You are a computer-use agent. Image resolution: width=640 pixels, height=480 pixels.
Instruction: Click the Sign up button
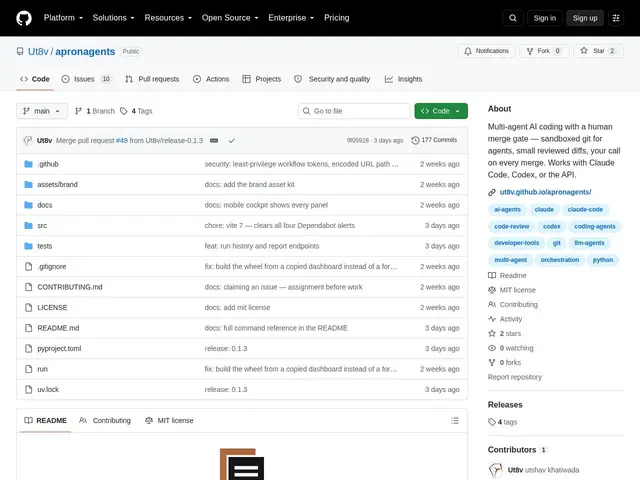[x=584, y=18]
